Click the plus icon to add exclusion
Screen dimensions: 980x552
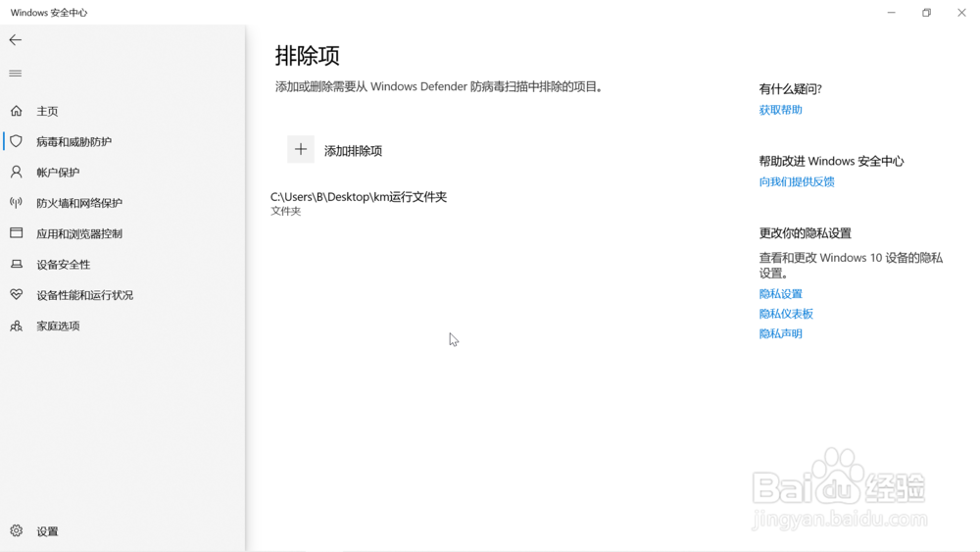[301, 149]
